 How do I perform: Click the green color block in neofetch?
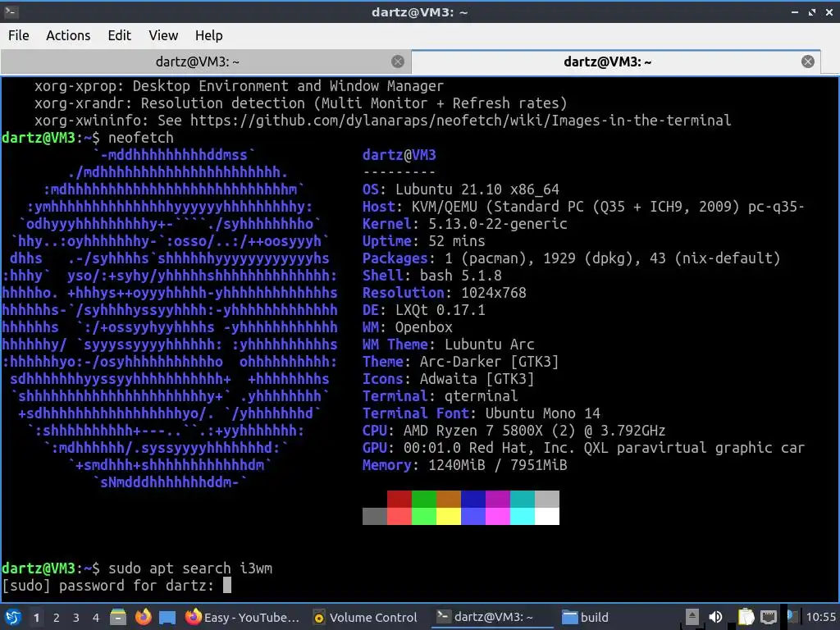coord(424,500)
